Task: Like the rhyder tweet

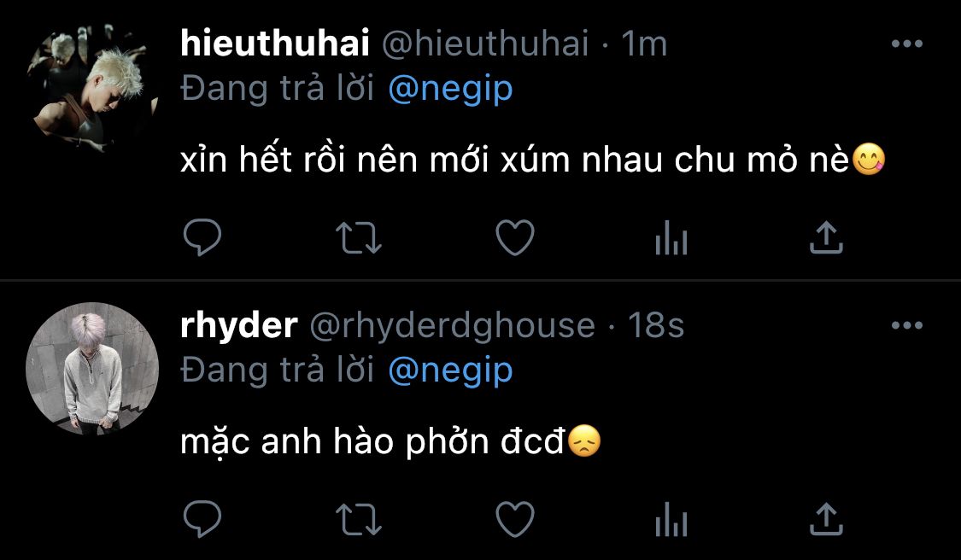Action: click(x=515, y=519)
